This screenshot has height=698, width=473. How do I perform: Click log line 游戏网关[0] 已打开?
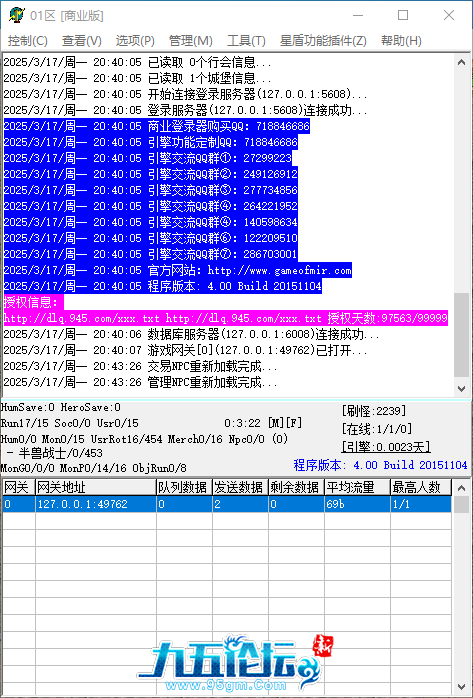pos(186,351)
